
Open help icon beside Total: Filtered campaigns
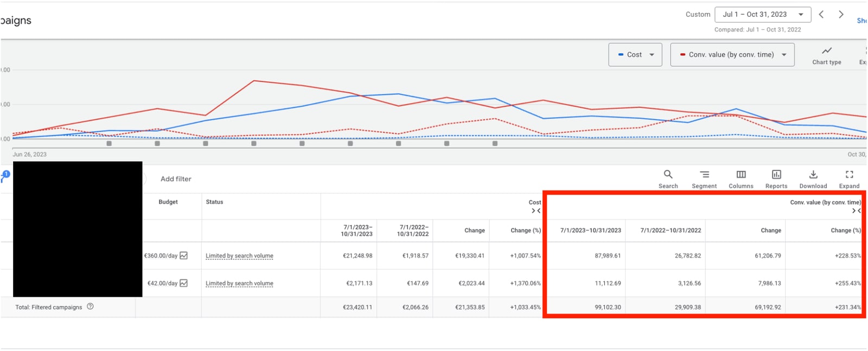coord(90,307)
